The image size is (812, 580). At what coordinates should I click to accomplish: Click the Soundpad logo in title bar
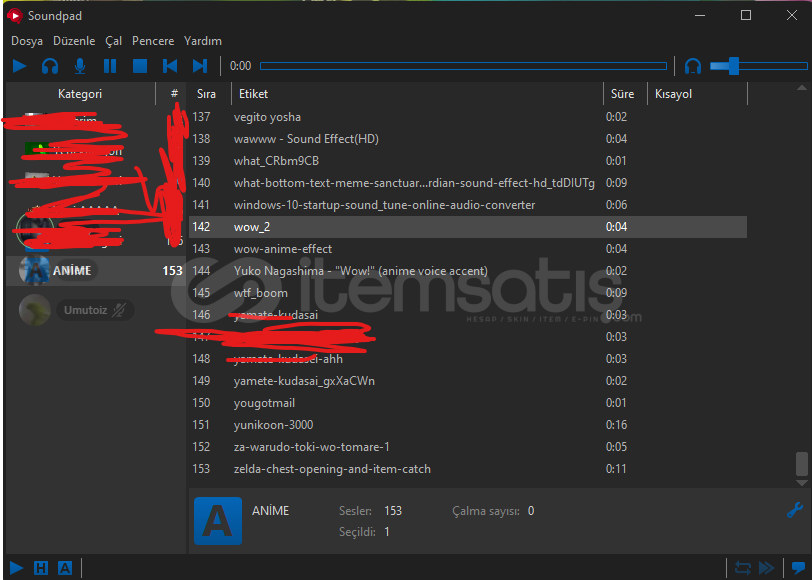[x=14, y=16]
